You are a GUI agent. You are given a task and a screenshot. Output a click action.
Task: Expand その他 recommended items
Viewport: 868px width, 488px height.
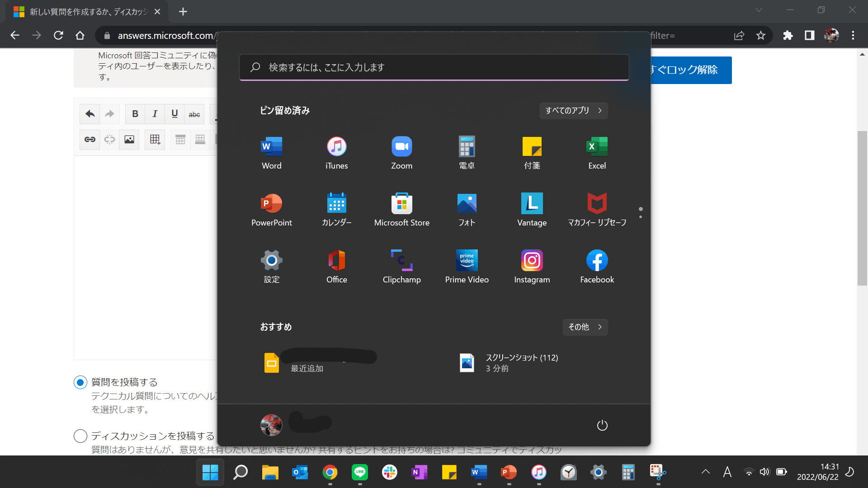tap(585, 327)
